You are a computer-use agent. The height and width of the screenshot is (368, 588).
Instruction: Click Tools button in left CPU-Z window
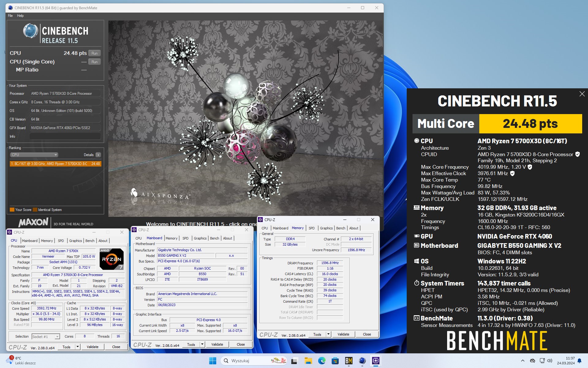coord(66,347)
